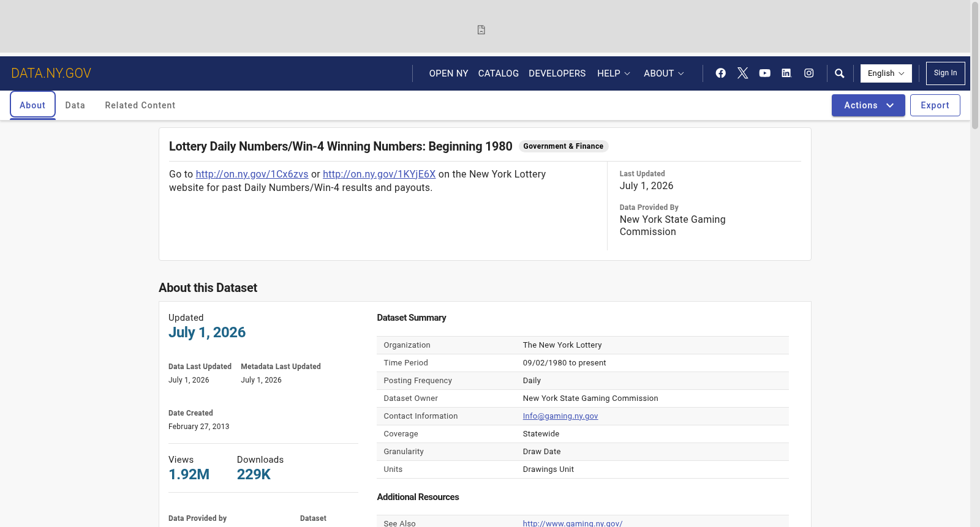Screen dimensions: 980x527
Task: Open the X (Twitter) social icon
Action: (743, 73)
